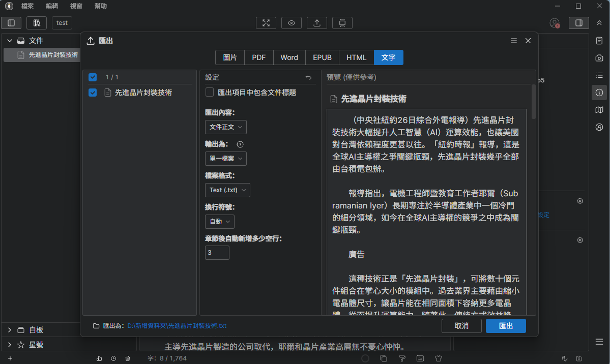Reset export settings with undo arrow
Image resolution: width=610 pixels, height=364 pixels.
308,77
